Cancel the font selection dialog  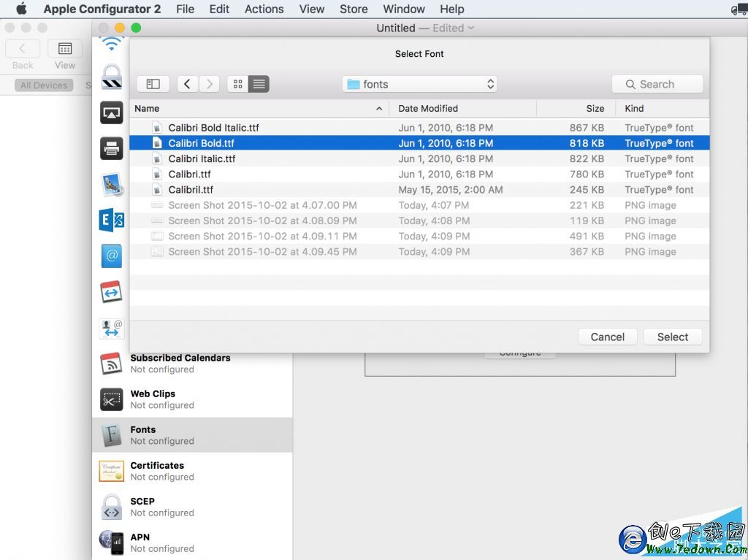tap(607, 337)
